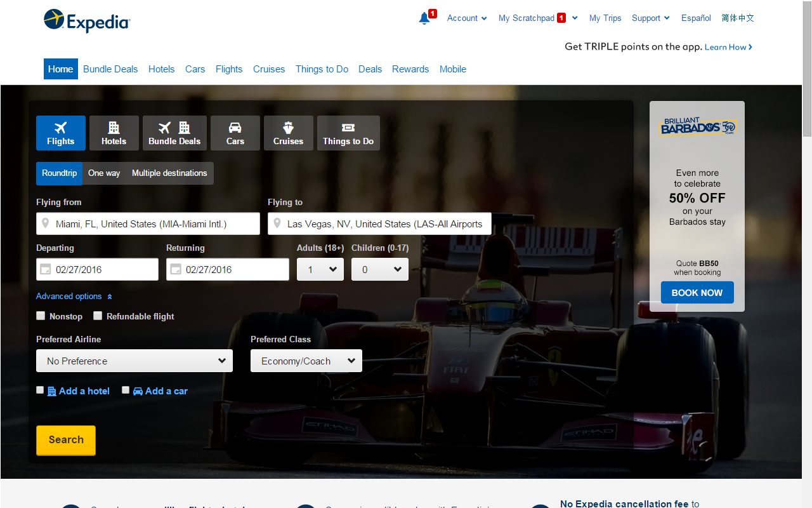Switch language to Español
Screen dimensions: 812x508
coord(696,18)
